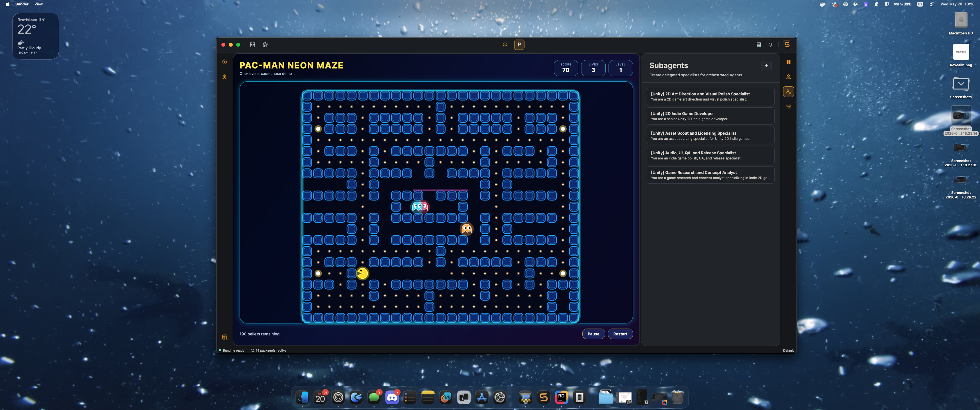This screenshot has width=980, height=410.
Task: Open Freeform from the Dock
Action: 446,397
